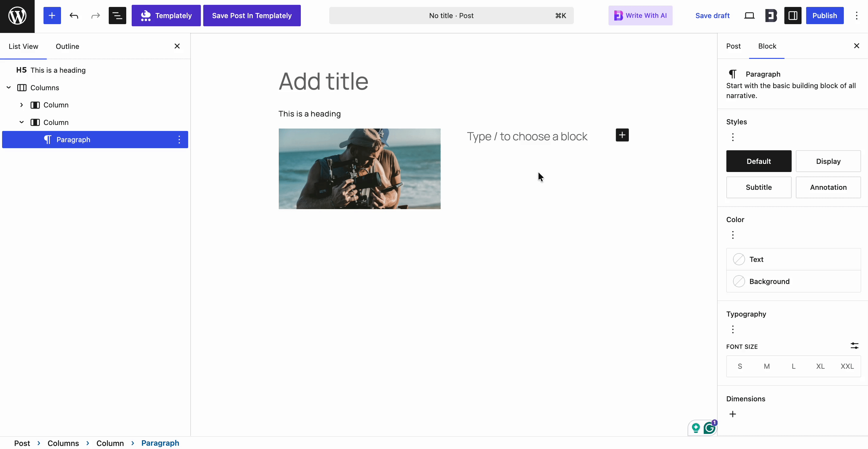This screenshot has height=449, width=868.
Task: Toggle the settings sidebar icon
Action: pyautogui.click(x=792, y=15)
